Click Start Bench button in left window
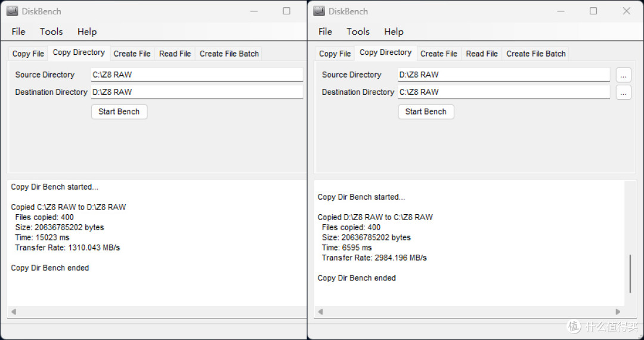 [x=119, y=112]
